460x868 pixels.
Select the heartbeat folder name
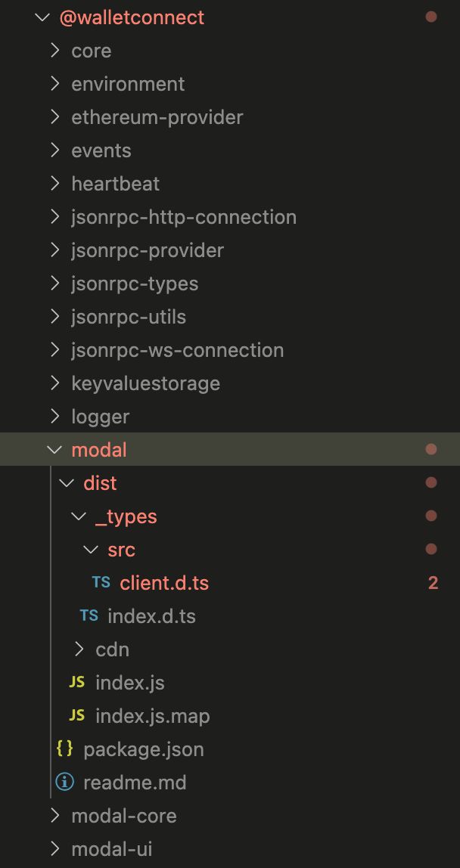[115, 184]
